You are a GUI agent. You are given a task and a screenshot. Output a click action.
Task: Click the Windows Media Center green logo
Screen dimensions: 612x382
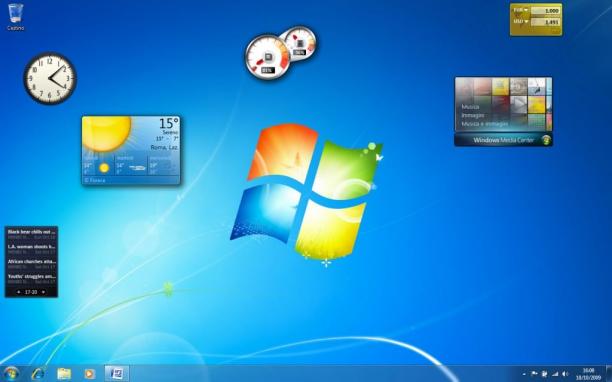pos(546,140)
